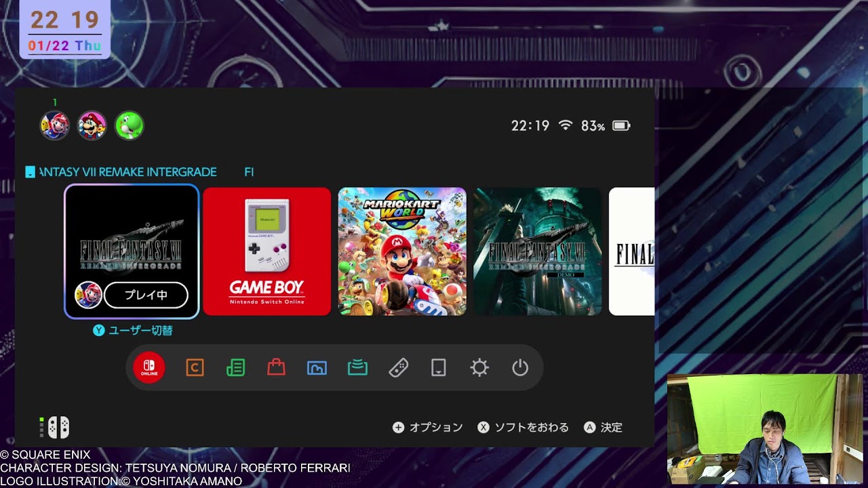Click the © SQUARE ENIX copyright text

click(x=45, y=455)
